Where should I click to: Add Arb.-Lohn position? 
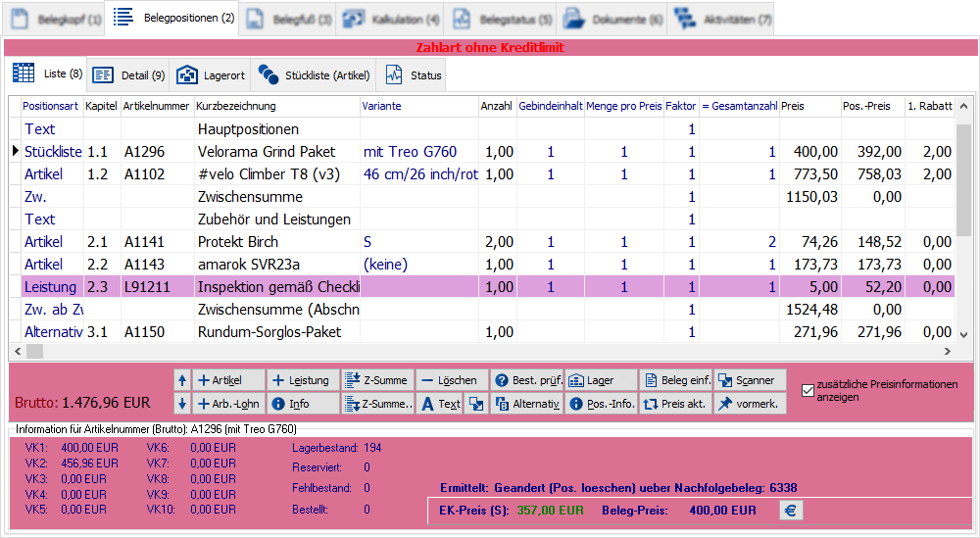tap(228, 404)
